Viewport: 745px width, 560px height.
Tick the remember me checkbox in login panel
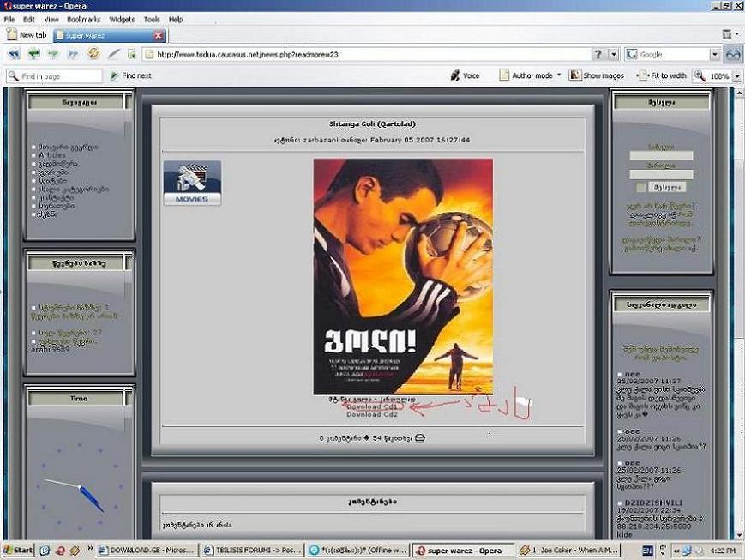[640, 187]
